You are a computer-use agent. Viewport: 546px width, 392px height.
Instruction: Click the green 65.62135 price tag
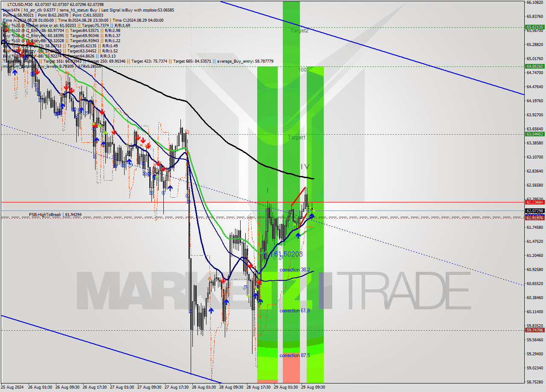(534, 27)
